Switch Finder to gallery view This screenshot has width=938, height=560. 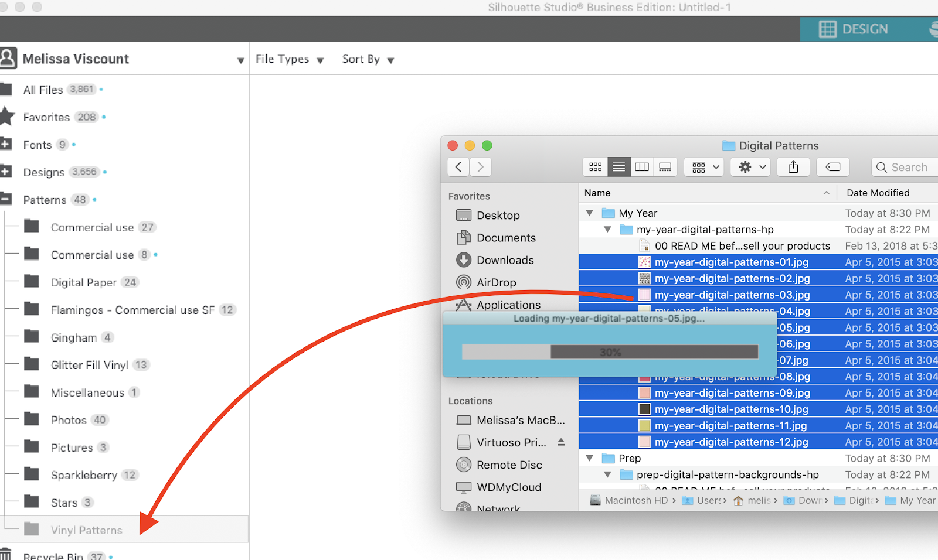(665, 167)
